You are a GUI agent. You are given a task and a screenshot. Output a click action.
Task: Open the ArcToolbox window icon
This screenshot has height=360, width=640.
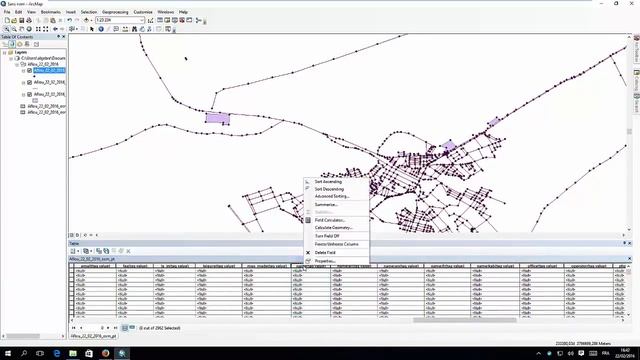pyautogui.click(x=182, y=20)
